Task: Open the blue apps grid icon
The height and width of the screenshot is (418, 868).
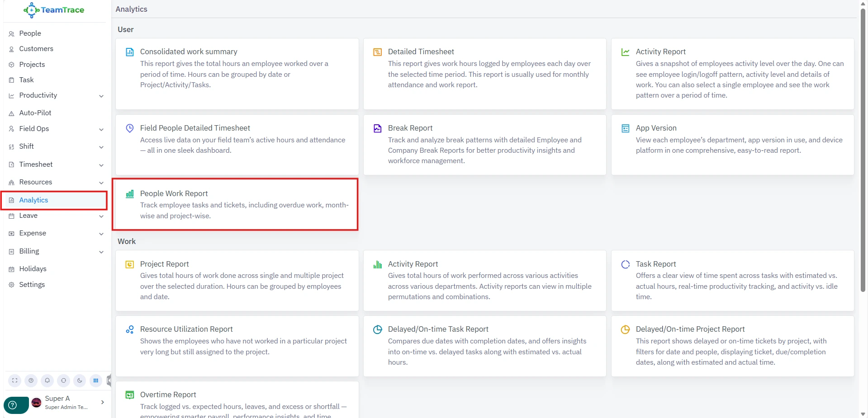Action: (95, 380)
